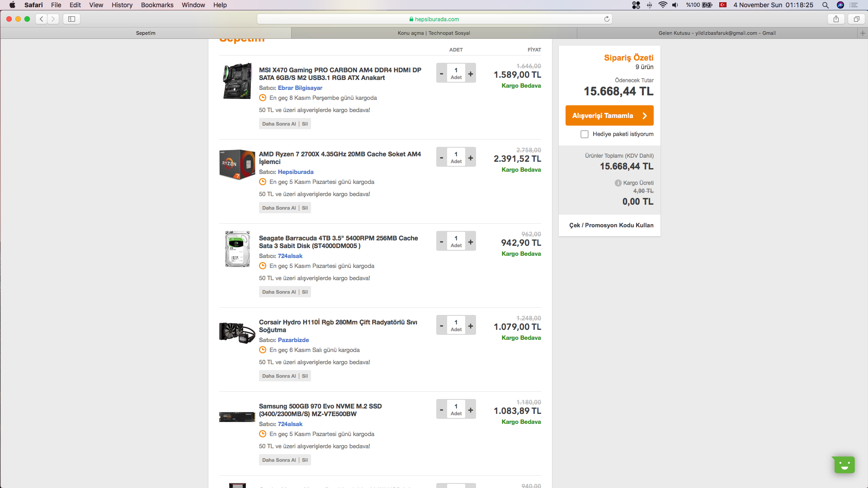Decrease AMD Ryzen 7 2700X quantity
The width and height of the screenshot is (868, 488).
(x=441, y=157)
